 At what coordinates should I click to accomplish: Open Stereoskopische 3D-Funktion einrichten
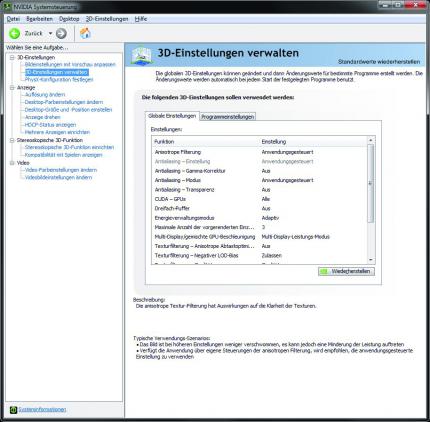click(69, 147)
